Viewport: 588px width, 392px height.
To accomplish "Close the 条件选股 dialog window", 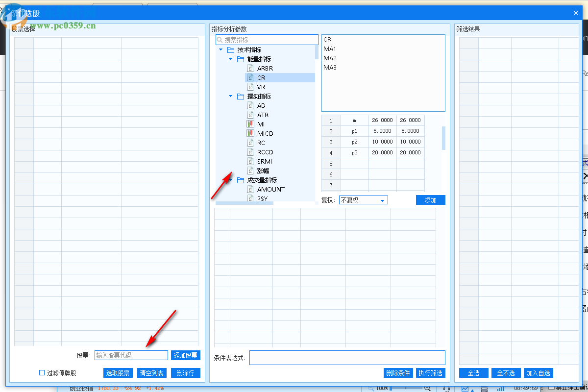I will [576, 13].
